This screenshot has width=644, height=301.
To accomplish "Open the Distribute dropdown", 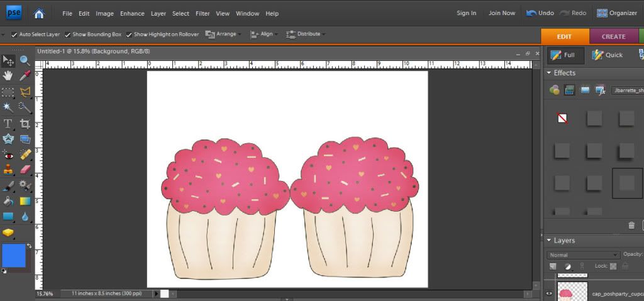I will pos(305,34).
